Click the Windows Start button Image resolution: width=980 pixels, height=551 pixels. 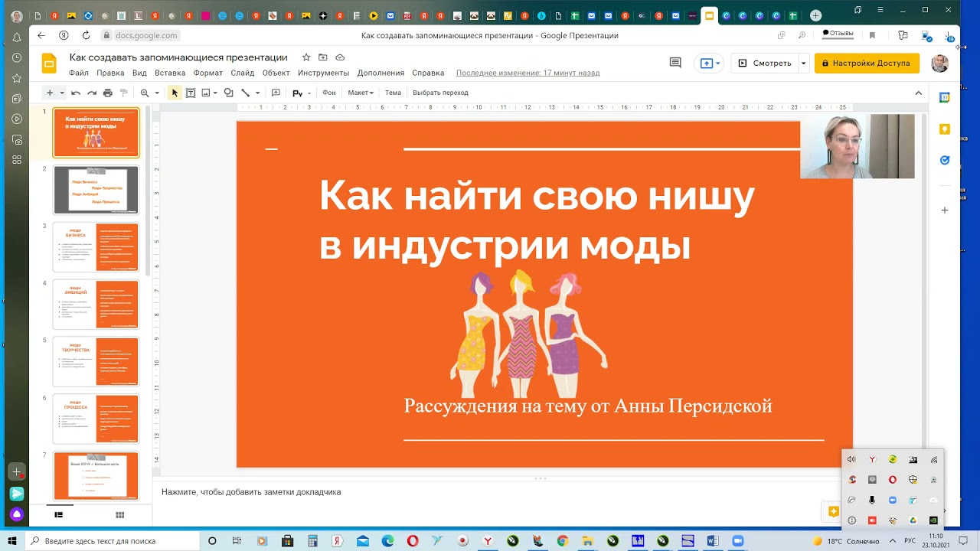tap(12, 541)
